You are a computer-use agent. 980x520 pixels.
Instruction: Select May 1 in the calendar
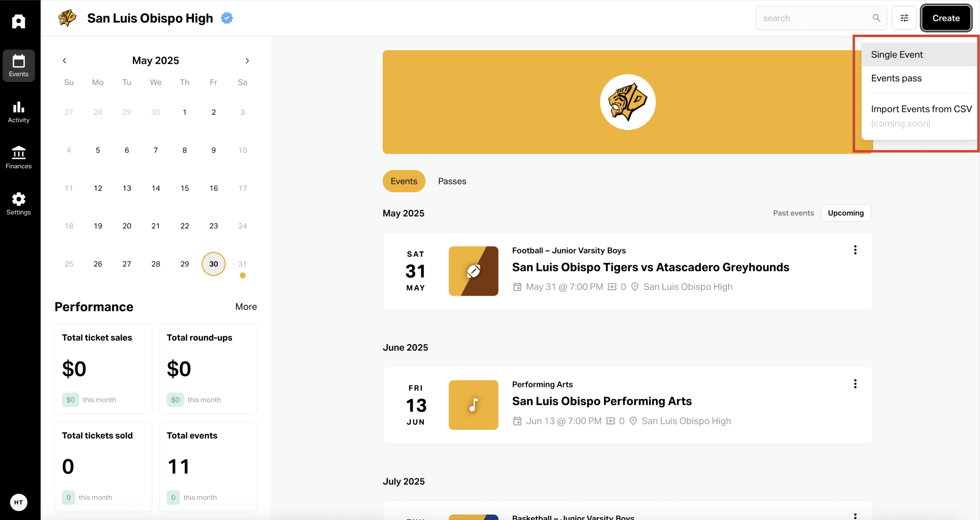185,112
